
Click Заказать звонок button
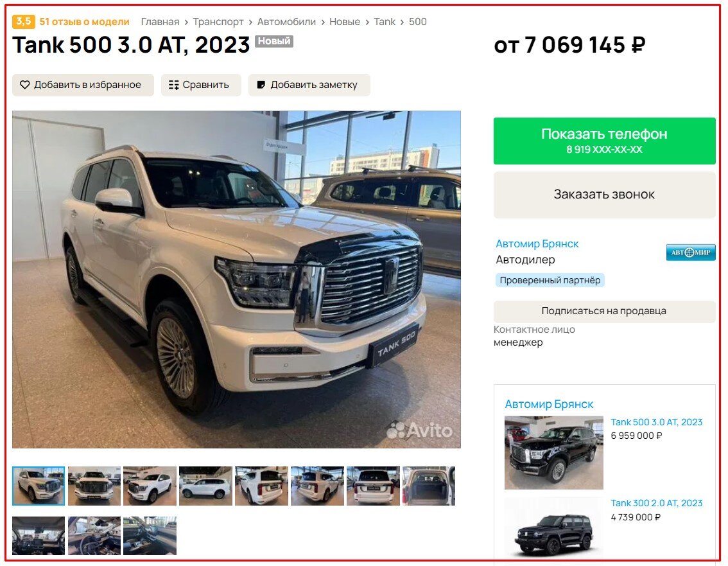click(x=604, y=195)
